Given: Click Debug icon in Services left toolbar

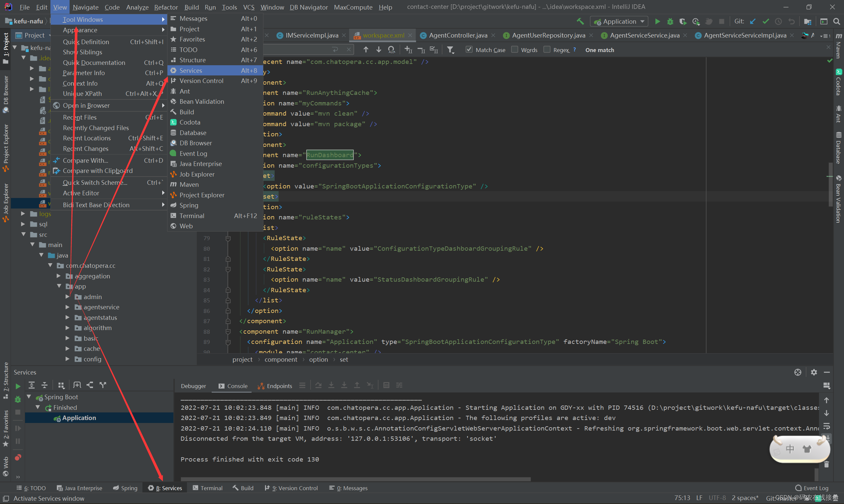Looking at the screenshot, I should 18,399.
